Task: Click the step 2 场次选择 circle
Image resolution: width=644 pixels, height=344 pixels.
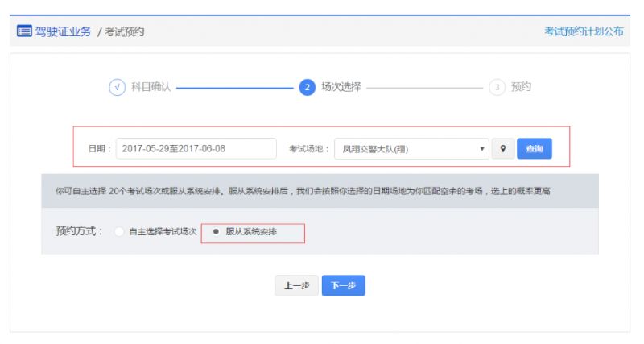Action: coord(307,87)
